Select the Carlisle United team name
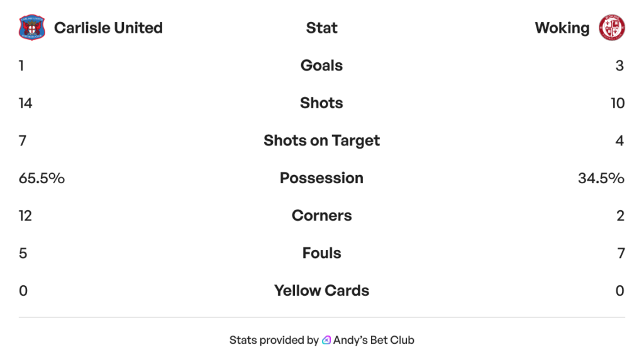 point(108,28)
